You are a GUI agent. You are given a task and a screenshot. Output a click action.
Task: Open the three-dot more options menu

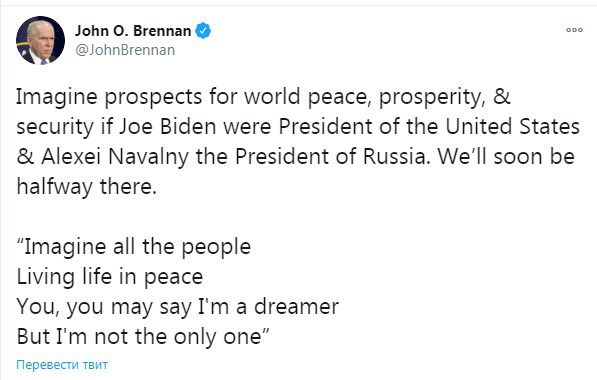pos(574,30)
